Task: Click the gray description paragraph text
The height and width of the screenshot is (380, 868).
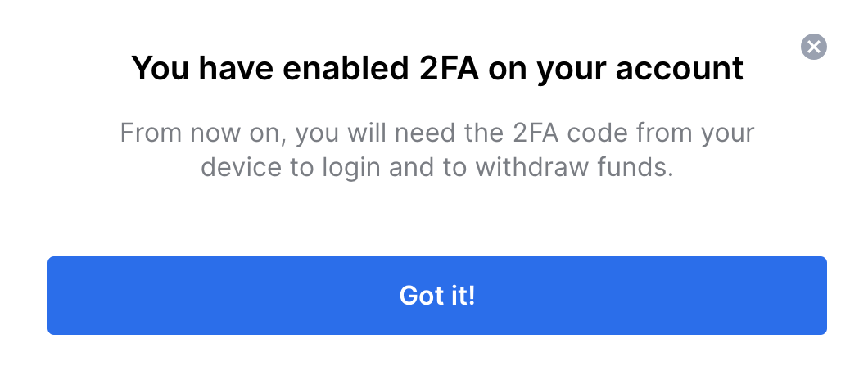Action: coord(436,150)
